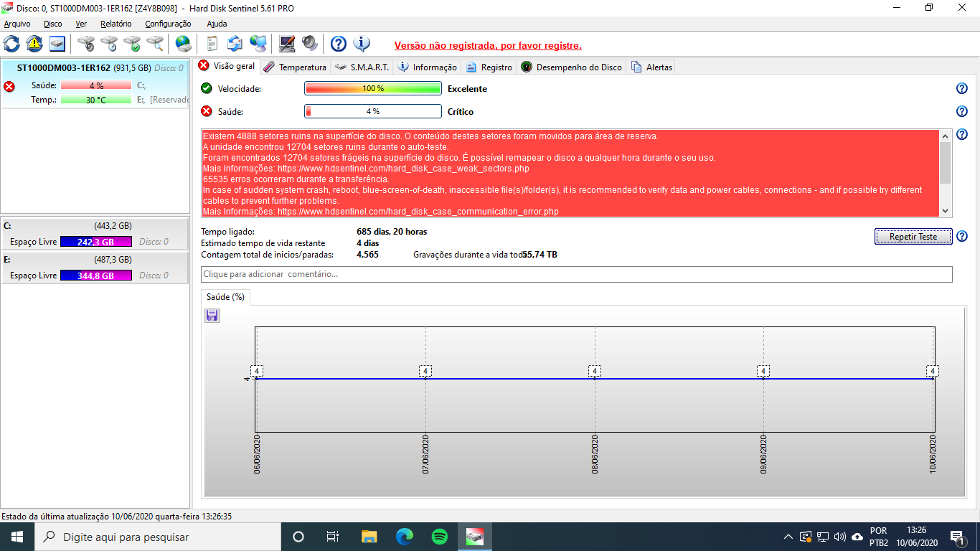The height and width of the screenshot is (551, 980).
Task: Click the hard_disk_case_weak_sectors.php link text
Action: pyautogui.click(x=404, y=169)
